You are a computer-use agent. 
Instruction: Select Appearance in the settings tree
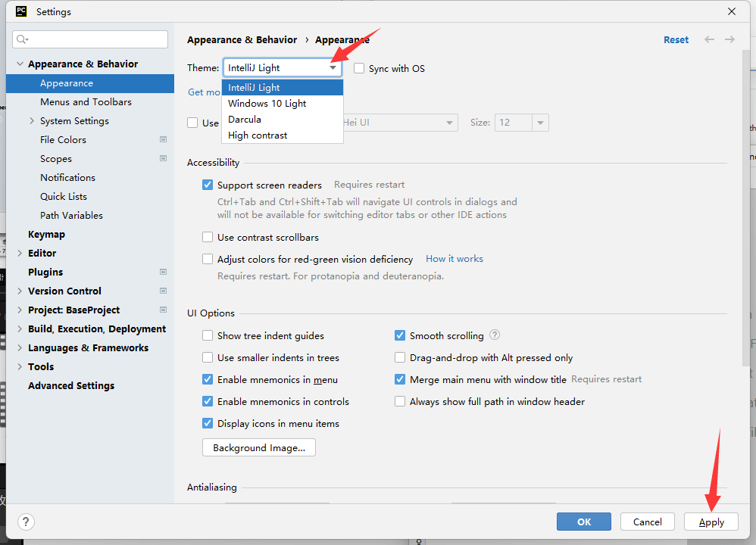click(x=90, y=83)
